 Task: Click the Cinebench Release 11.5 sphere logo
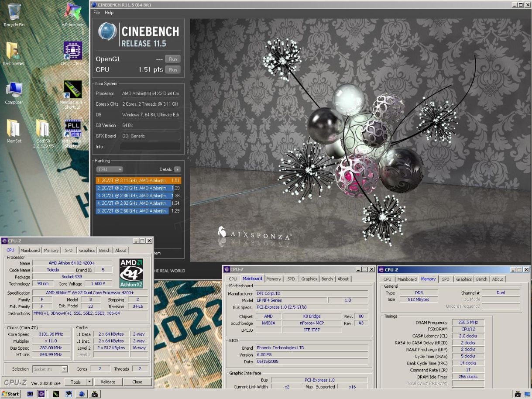pos(107,32)
